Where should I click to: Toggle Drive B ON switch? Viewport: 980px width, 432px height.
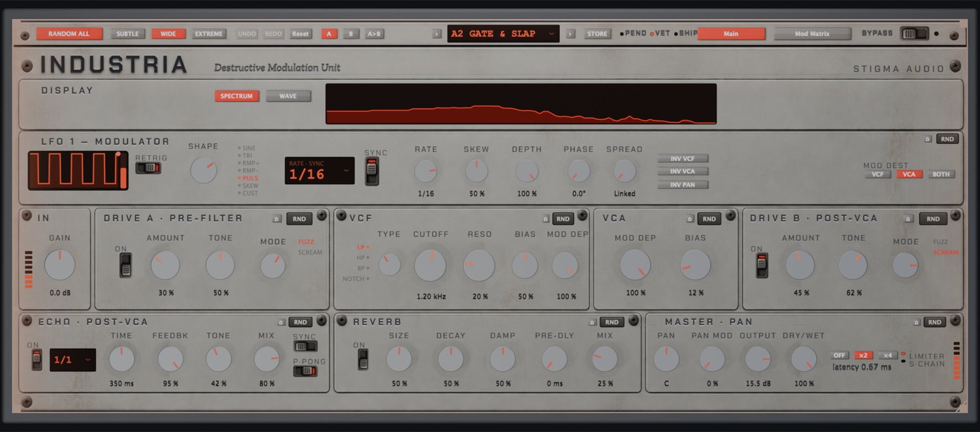(761, 266)
